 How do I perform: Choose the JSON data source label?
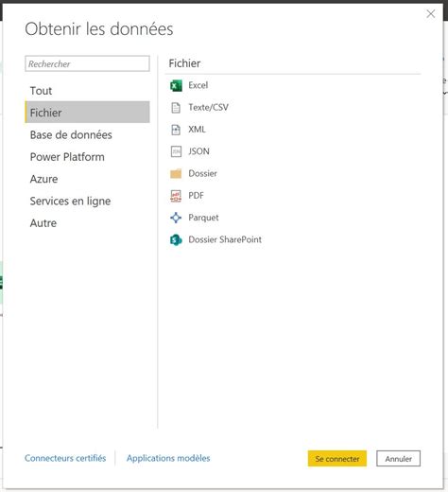pos(198,151)
